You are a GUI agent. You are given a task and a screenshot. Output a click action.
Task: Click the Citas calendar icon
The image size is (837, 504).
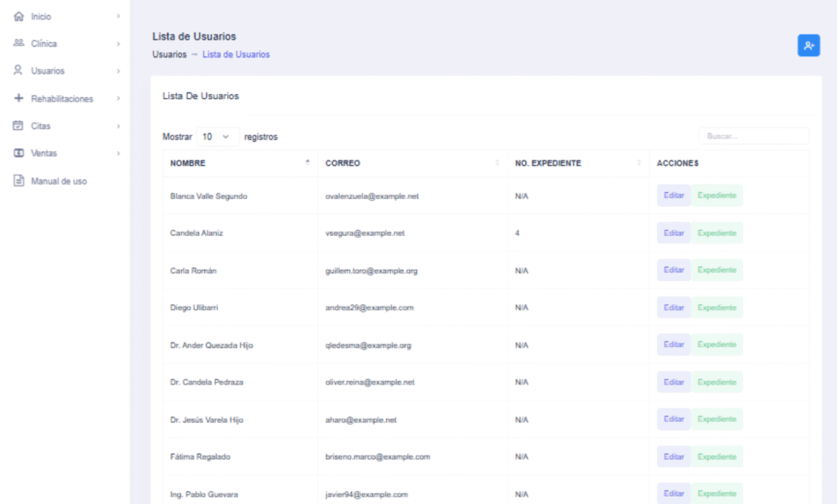(17, 126)
